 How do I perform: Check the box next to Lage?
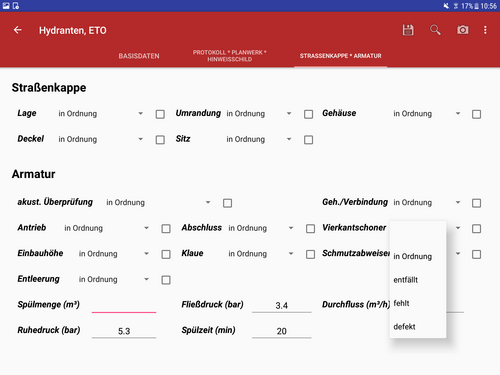[160, 114]
